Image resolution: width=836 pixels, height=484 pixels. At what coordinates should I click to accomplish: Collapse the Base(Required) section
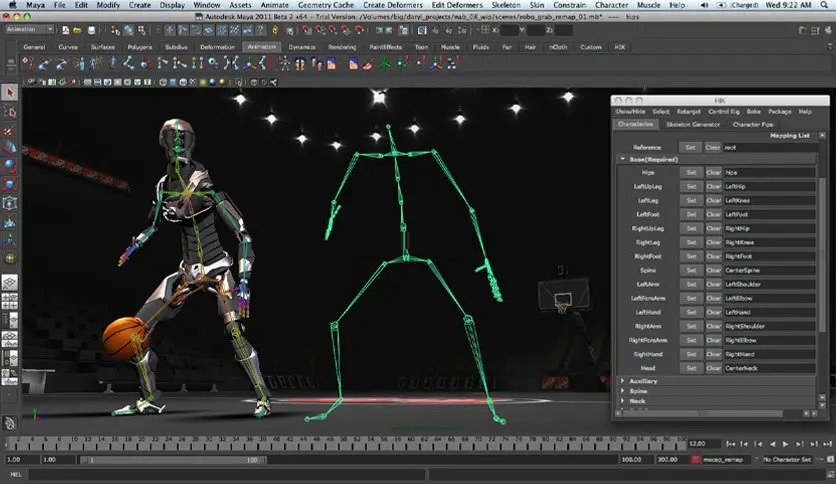pos(622,159)
